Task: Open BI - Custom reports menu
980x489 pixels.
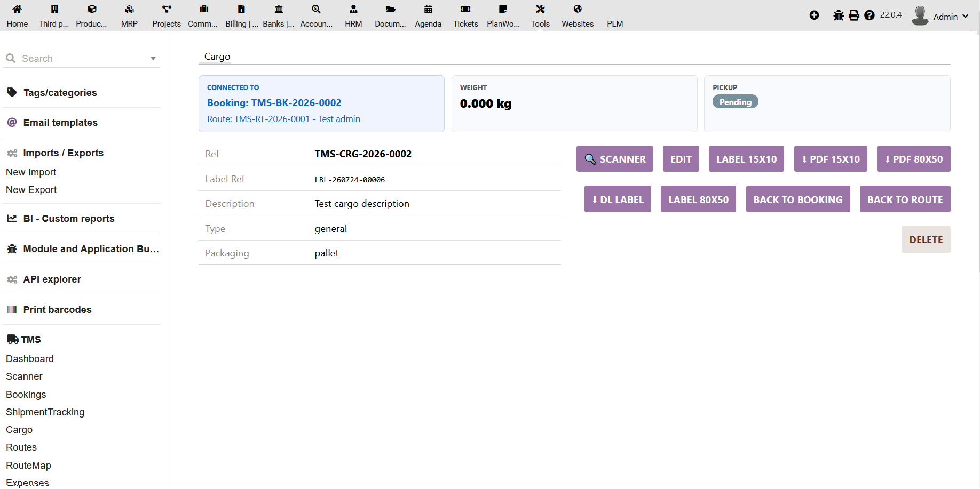Action: click(69, 219)
